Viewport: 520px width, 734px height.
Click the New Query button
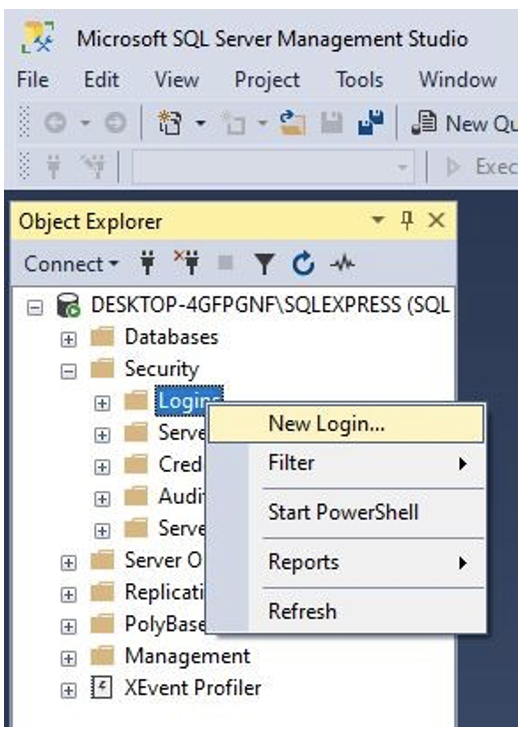(x=463, y=124)
